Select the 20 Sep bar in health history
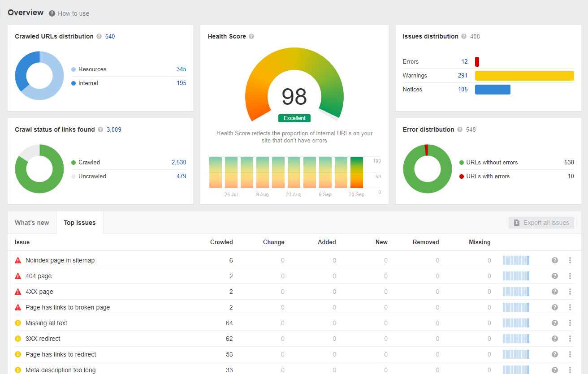 coord(357,172)
